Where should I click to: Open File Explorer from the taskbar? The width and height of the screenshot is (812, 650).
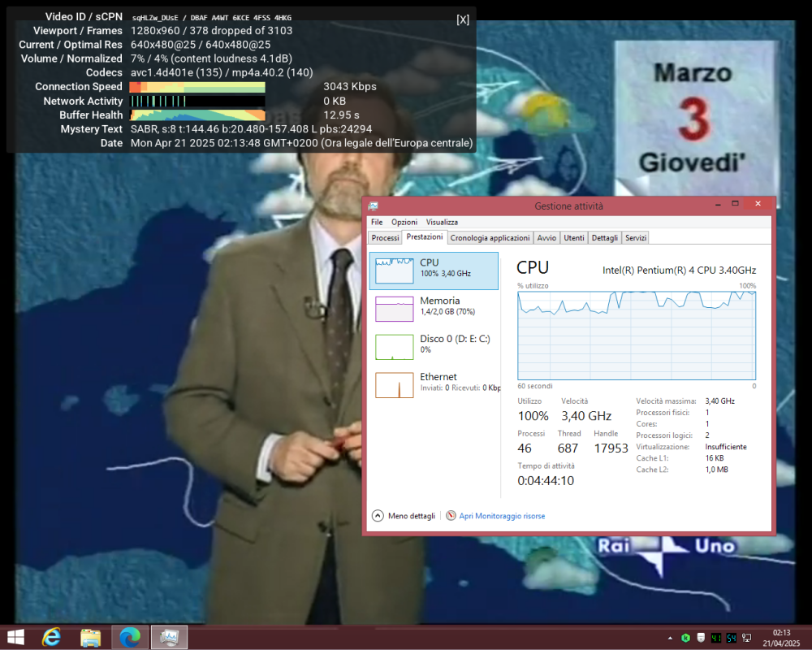(90, 637)
